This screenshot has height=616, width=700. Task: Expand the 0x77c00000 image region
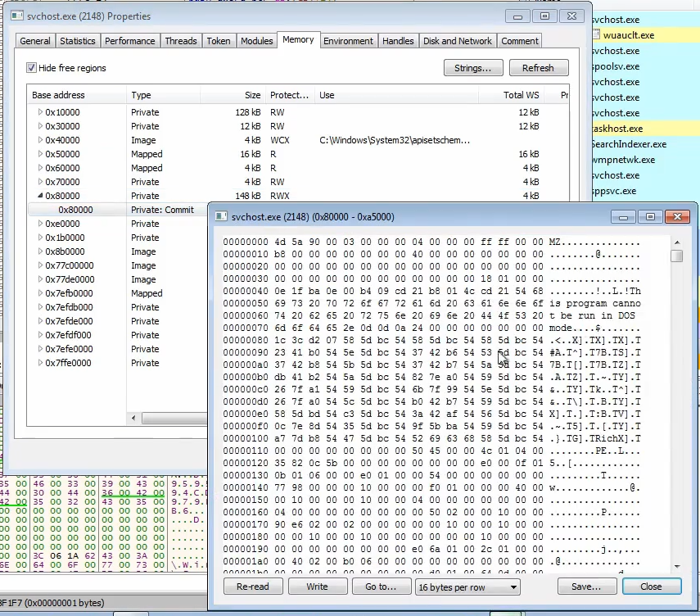pyautogui.click(x=40, y=265)
